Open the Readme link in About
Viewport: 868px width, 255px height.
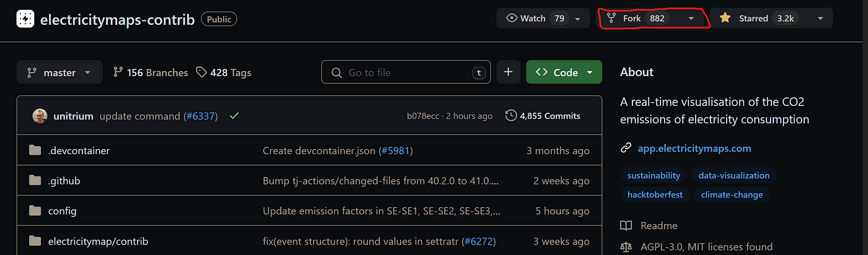pos(658,225)
